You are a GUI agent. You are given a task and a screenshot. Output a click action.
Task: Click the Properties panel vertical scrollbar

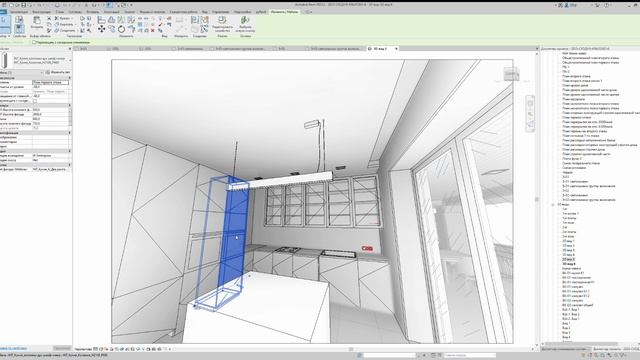click(71, 117)
